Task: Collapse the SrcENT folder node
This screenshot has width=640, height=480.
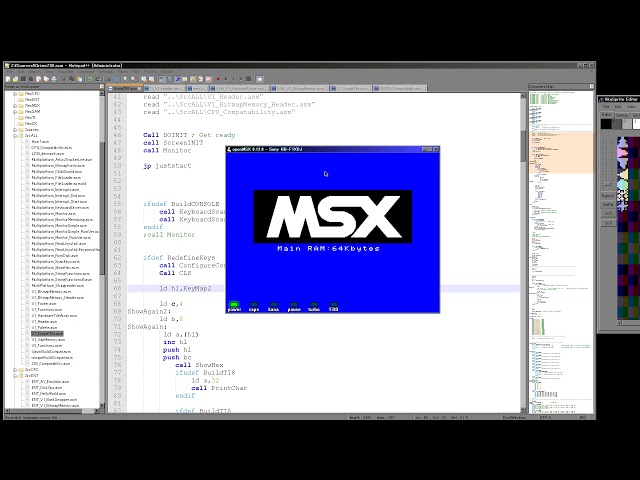Action: (x=15, y=376)
